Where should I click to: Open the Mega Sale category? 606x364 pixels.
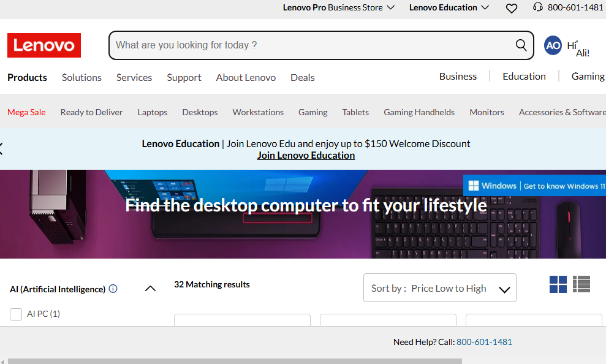(x=26, y=112)
